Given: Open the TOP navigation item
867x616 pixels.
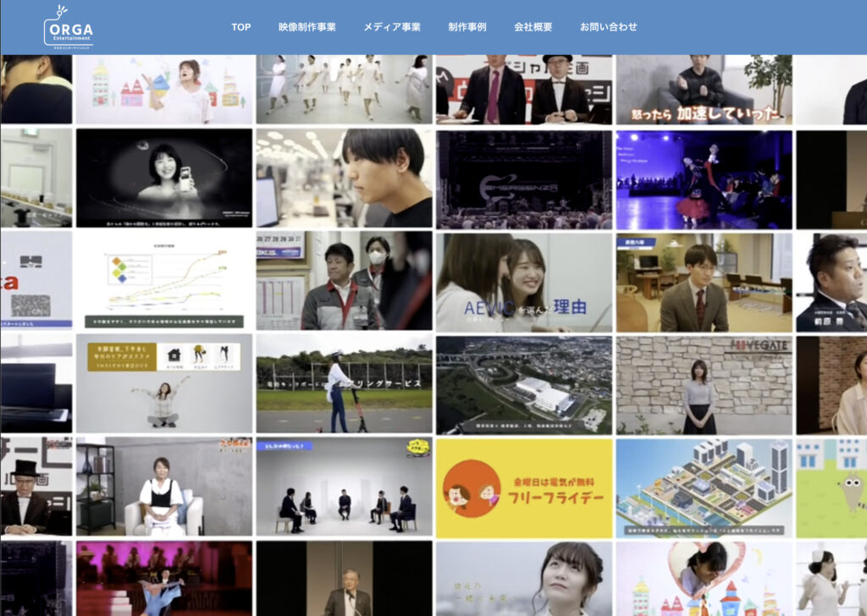Looking at the screenshot, I should pyautogui.click(x=241, y=27).
